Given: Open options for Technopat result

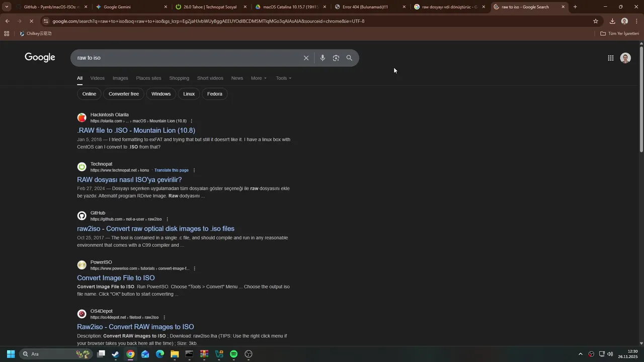Looking at the screenshot, I should tap(194, 170).
